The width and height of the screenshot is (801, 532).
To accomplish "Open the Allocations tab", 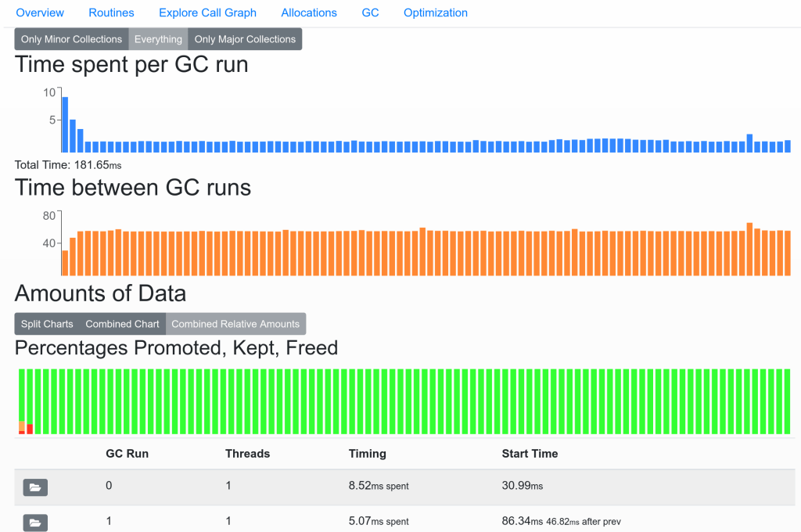I will 309,13.
